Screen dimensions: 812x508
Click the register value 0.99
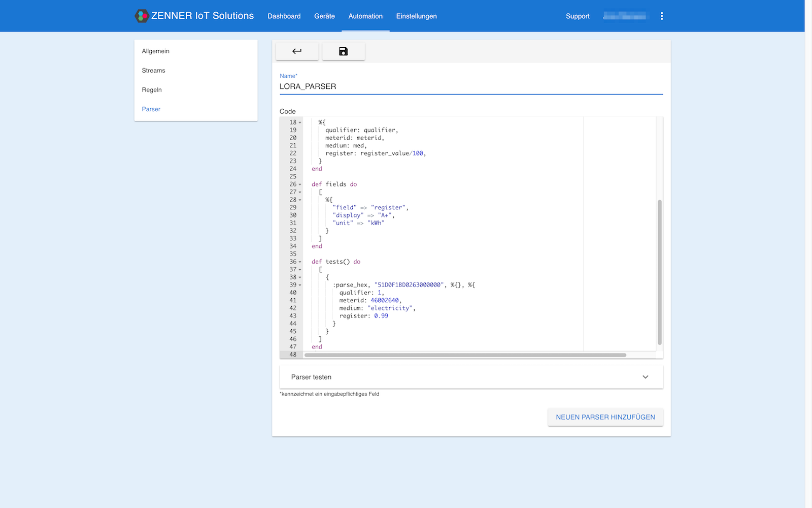(x=381, y=316)
